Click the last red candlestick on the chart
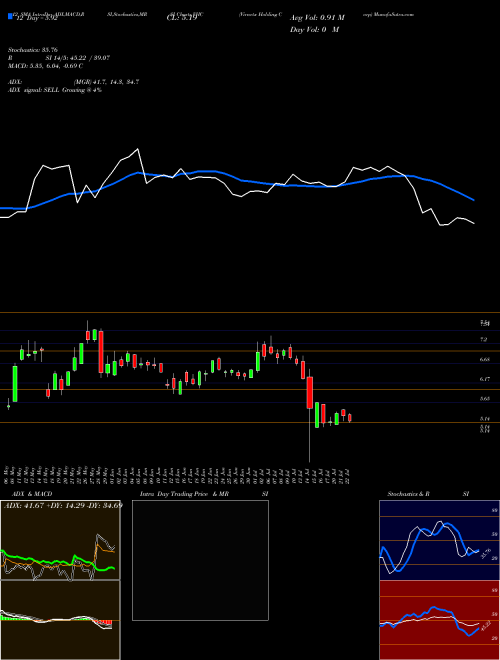Screen dimensions: 500x660 point(350,418)
